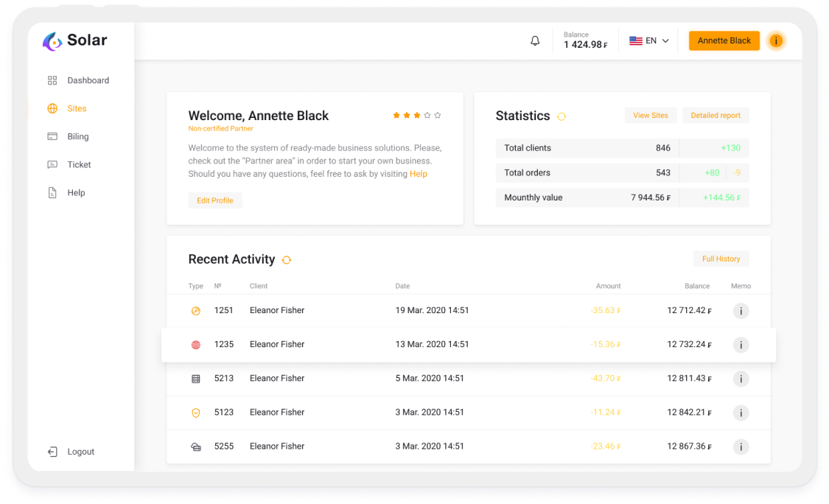Image resolution: width=829 pixels, height=504 pixels.
Task: Click the notification bell icon
Action: coord(535,41)
